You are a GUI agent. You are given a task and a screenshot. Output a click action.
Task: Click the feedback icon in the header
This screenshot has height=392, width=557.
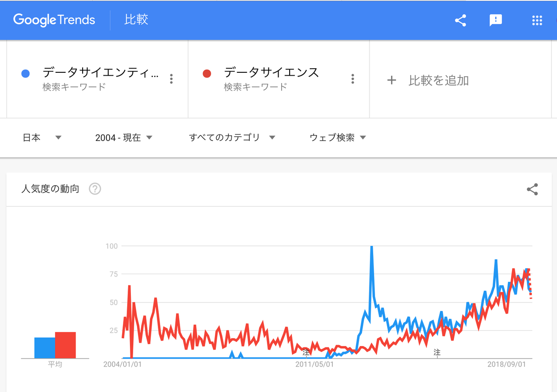click(496, 20)
